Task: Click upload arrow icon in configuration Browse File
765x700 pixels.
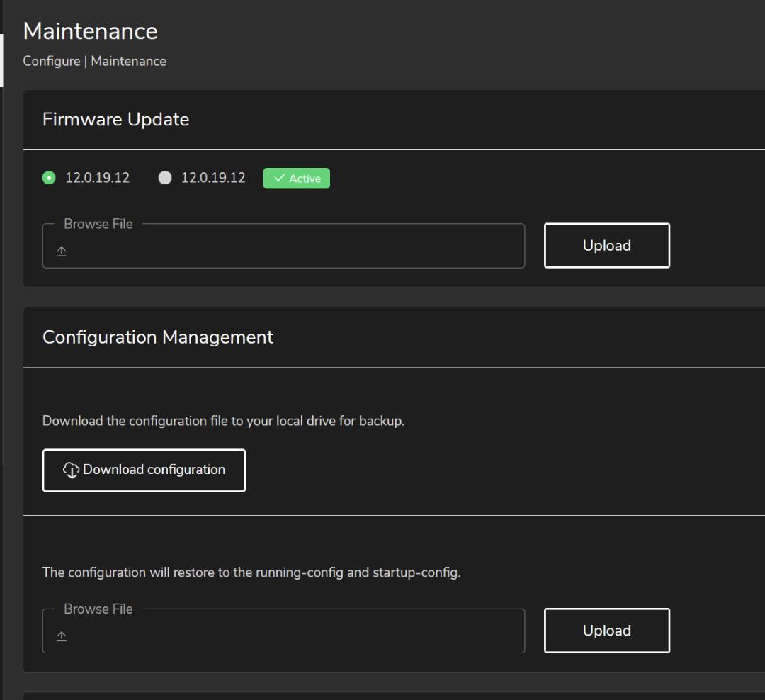Action: click(x=62, y=636)
